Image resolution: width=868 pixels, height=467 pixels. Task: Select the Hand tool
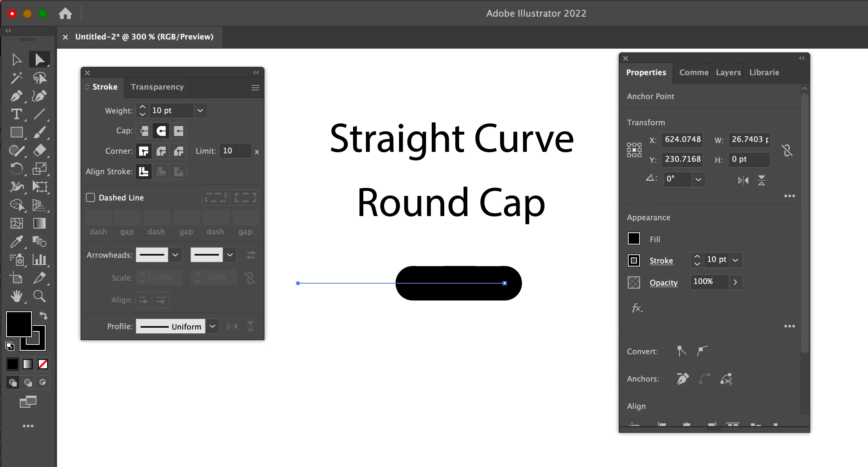(16, 296)
